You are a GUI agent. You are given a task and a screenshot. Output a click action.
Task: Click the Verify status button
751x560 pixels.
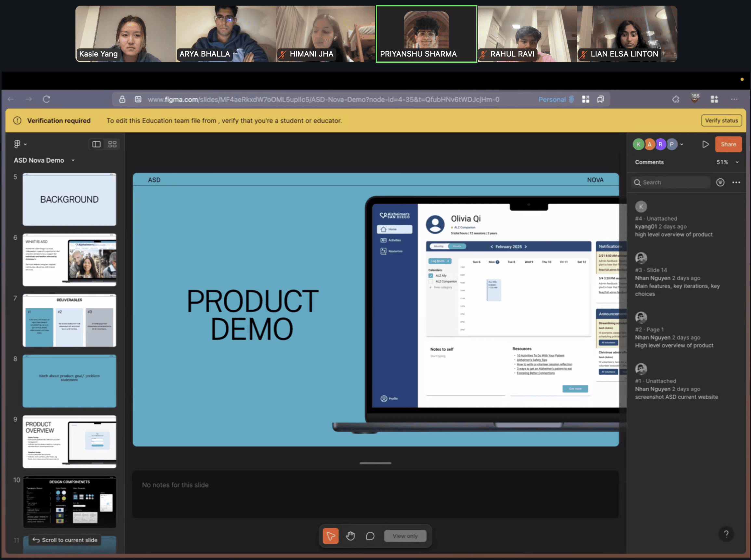(721, 121)
